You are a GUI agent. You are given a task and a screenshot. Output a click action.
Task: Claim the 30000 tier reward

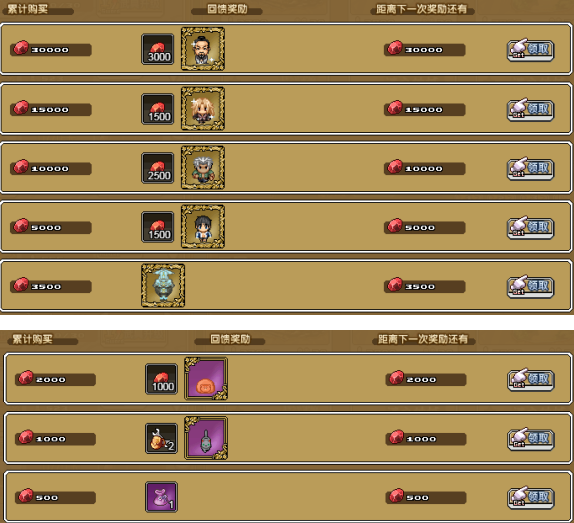(x=530, y=50)
